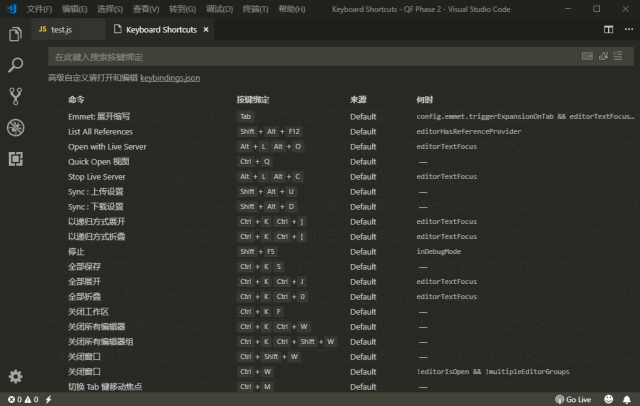Click errors and warnings status indicator

[x=23, y=399]
